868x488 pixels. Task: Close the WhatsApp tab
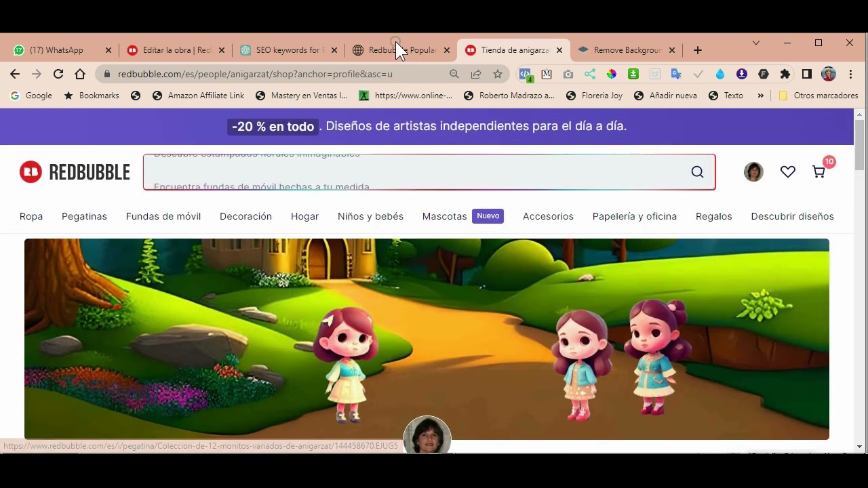point(108,50)
